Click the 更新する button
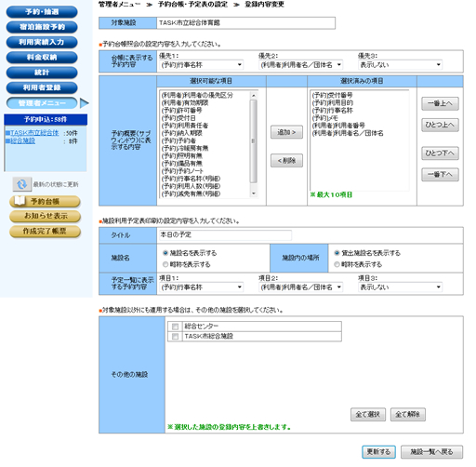This screenshot has height=467, width=476. (x=378, y=452)
